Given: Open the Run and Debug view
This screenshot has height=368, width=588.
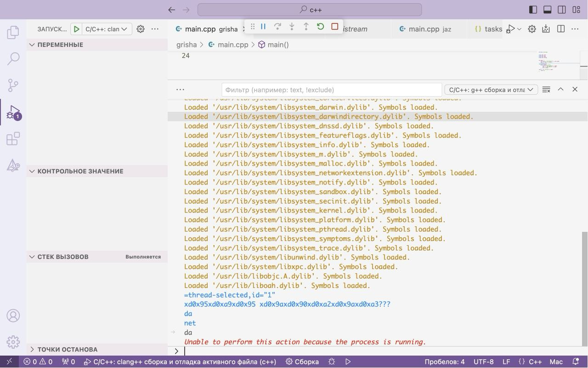Looking at the screenshot, I should [x=13, y=112].
